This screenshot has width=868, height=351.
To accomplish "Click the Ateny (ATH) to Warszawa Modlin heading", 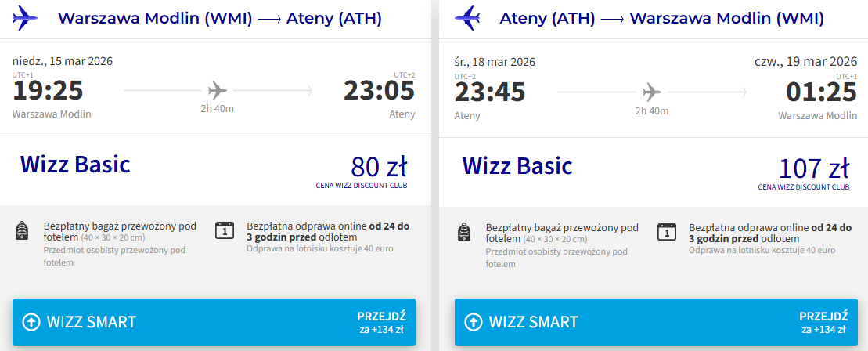I will [662, 18].
